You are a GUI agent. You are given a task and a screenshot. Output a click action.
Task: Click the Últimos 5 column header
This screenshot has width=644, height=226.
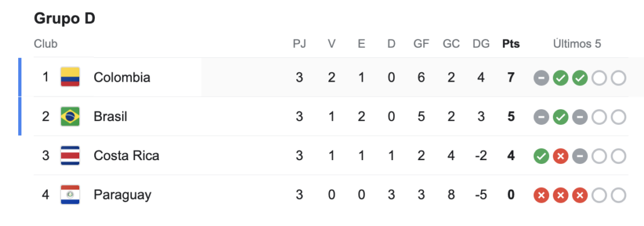click(577, 44)
